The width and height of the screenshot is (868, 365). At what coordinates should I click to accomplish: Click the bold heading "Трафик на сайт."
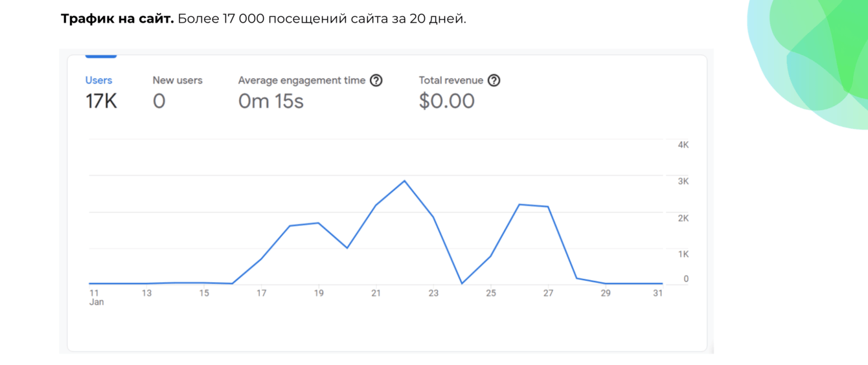point(117,19)
